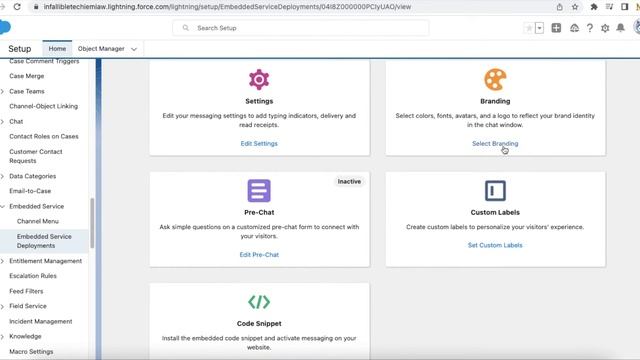Viewport: 640px width, 360px height.
Task: Open the Salesforce help question mark
Action: [589, 28]
